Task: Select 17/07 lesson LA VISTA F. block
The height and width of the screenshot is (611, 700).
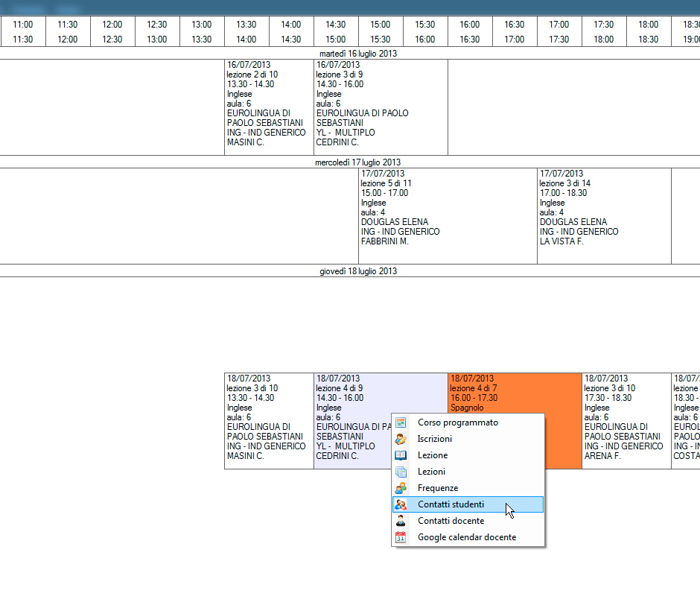Action: pyautogui.click(x=604, y=216)
